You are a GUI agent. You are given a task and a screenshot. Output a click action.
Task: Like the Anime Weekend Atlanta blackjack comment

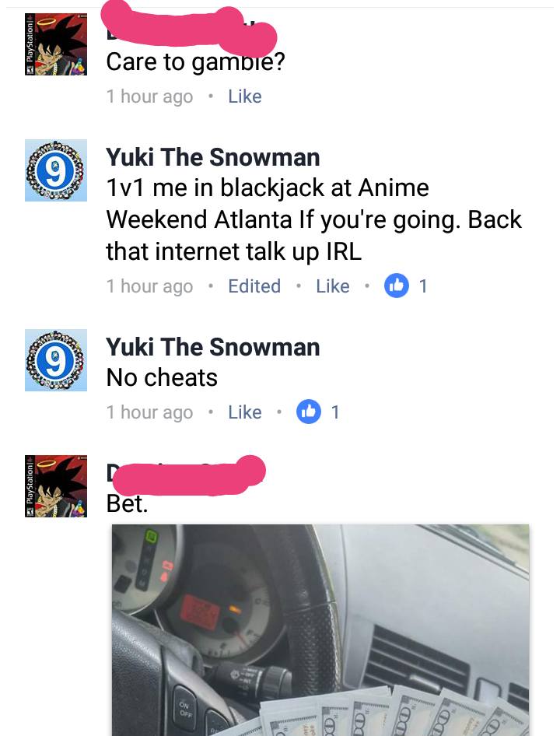(x=332, y=286)
